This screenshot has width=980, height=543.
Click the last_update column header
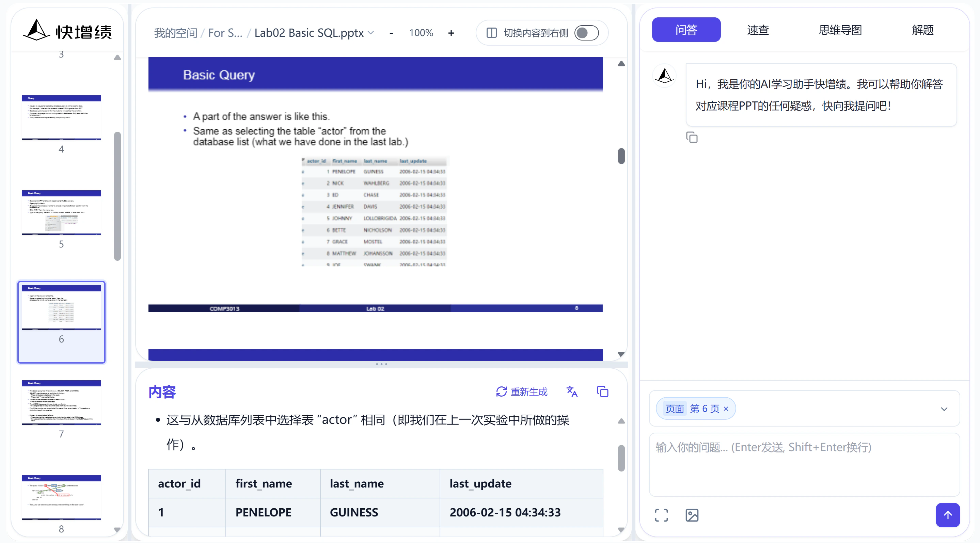tap(521, 483)
